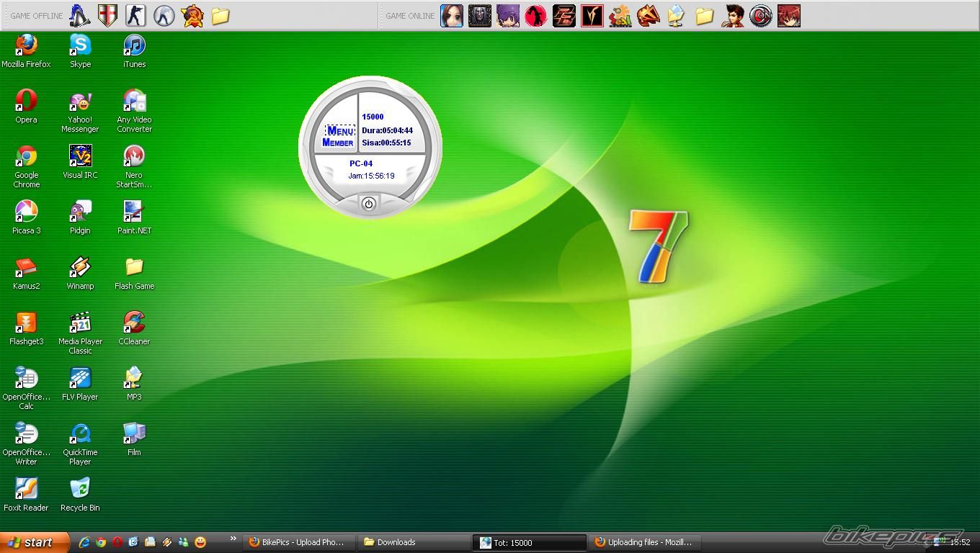Viewport: 980px width, 553px height.
Task: Open the Opera browser shortcut
Action: 26,102
